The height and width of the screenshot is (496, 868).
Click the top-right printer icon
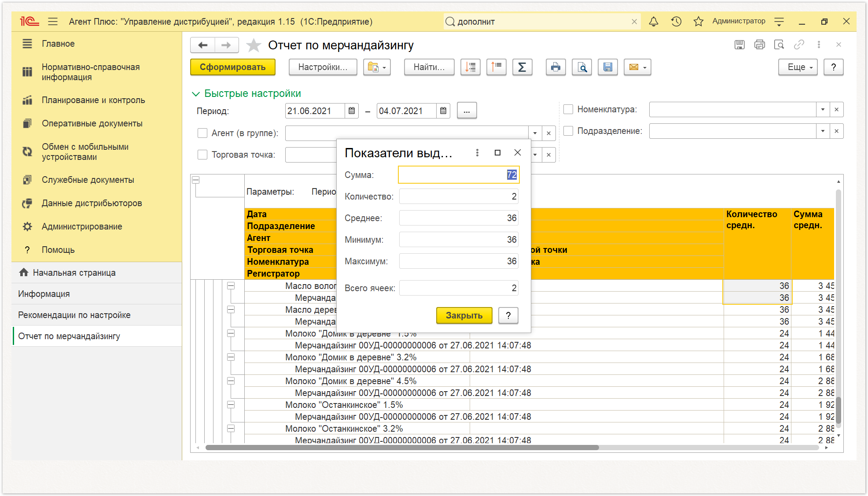pyautogui.click(x=759, y=44)
